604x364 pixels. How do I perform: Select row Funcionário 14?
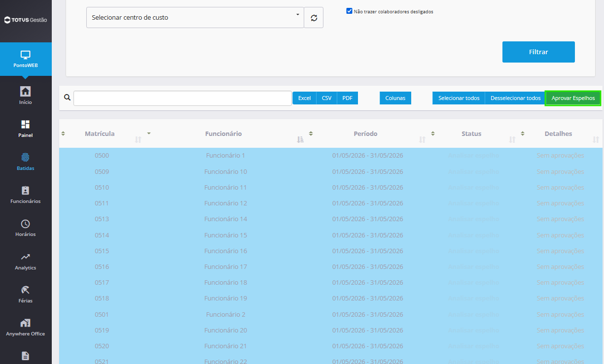(331, 219)
